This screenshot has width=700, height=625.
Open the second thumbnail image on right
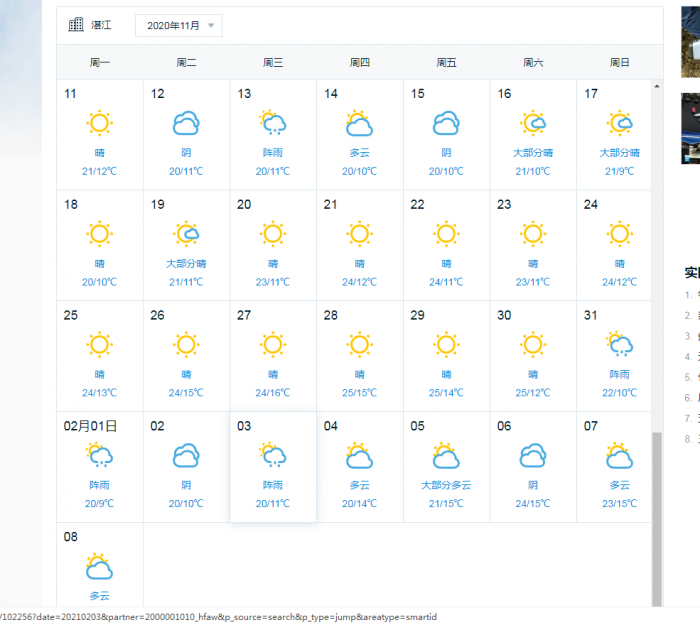690,128
